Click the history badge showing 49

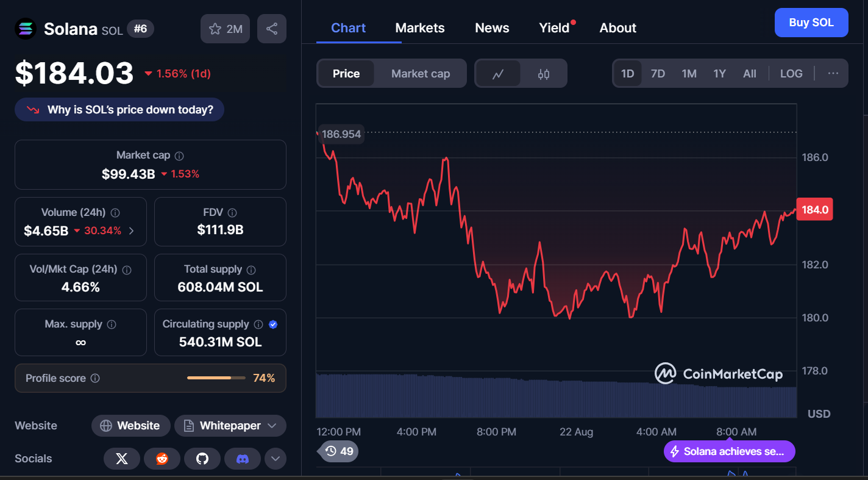click(339, 451)
